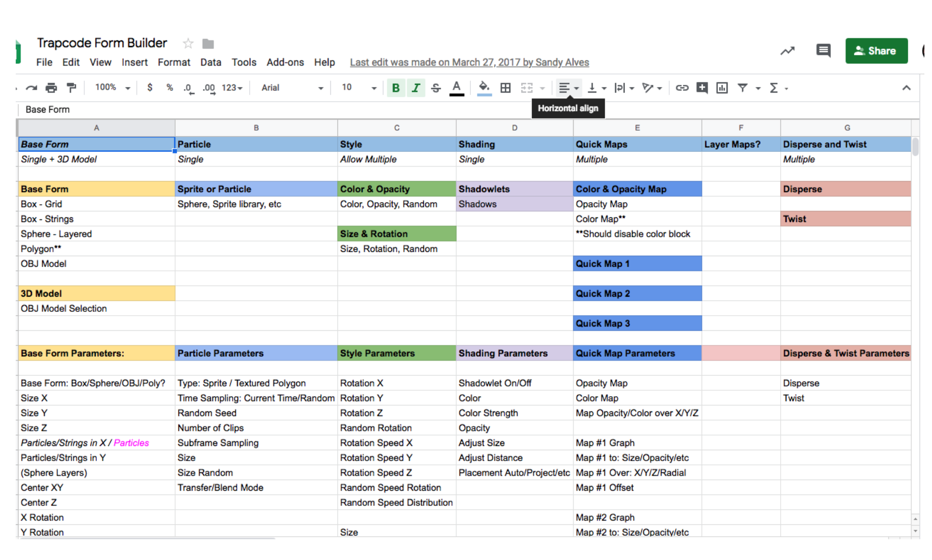The height and width of the screenshot is (560, 932).
Task: Decrease decimal places icon
Action: [x=189, y=89]
